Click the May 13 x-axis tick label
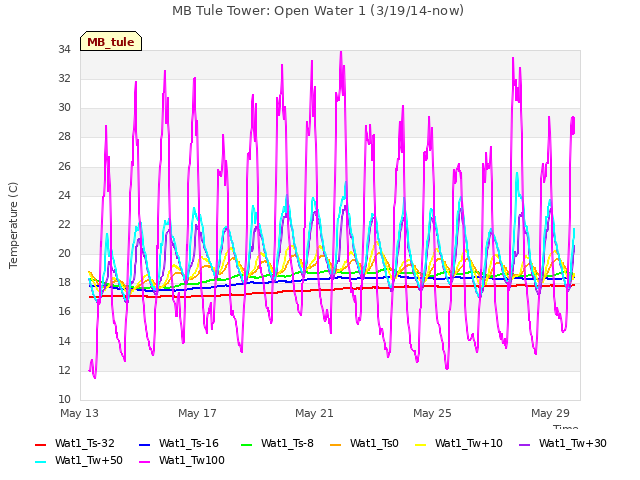 point(79,413)
